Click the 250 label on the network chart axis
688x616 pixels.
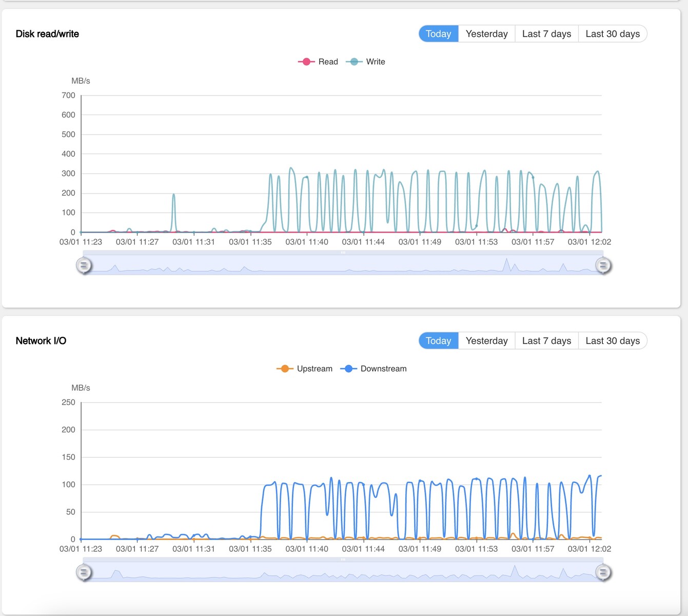[x=68, y=402]
